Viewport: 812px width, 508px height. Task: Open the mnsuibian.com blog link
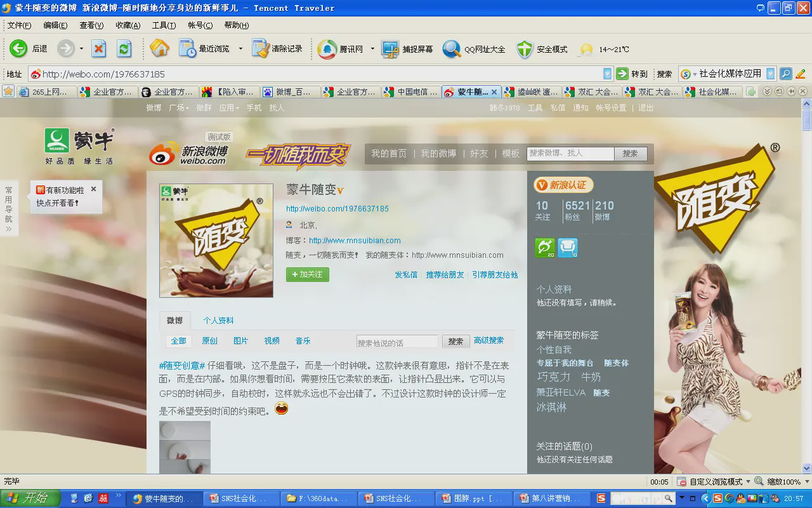tap(355, 241)
